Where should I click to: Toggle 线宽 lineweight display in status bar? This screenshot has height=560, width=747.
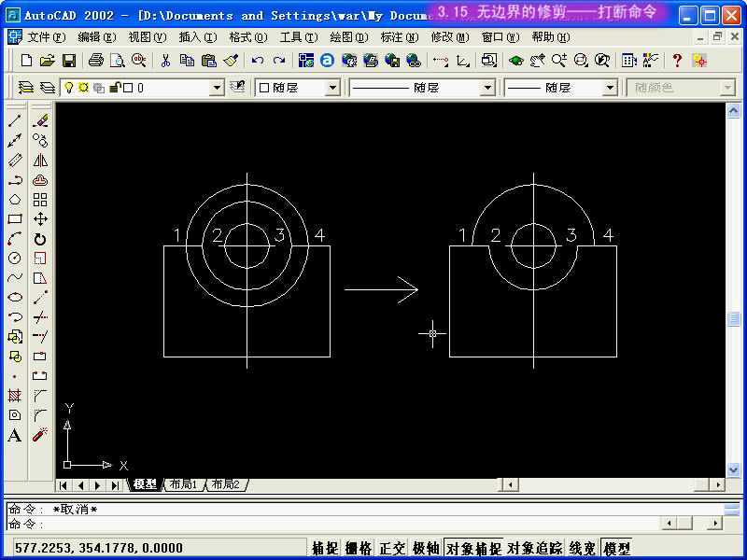[582, 548]
